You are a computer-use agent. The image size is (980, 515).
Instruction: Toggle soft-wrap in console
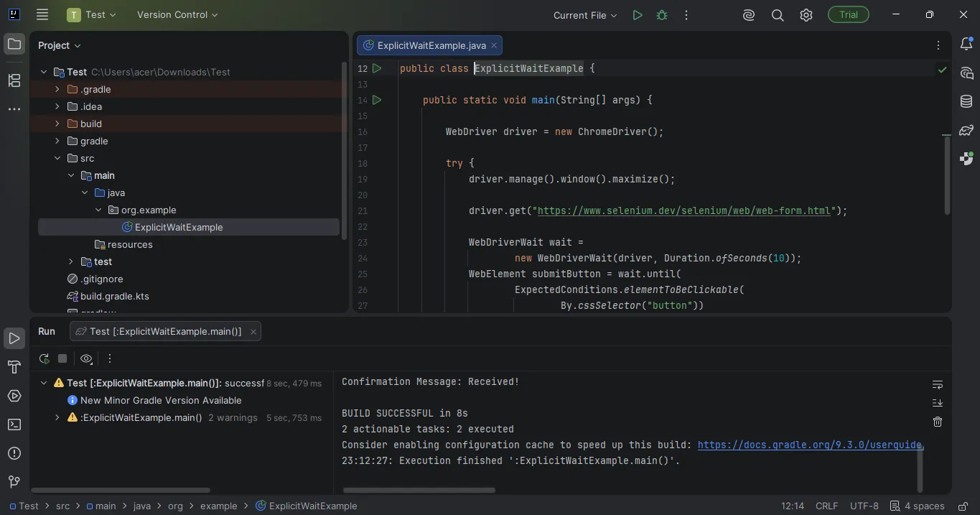point(938,384)
